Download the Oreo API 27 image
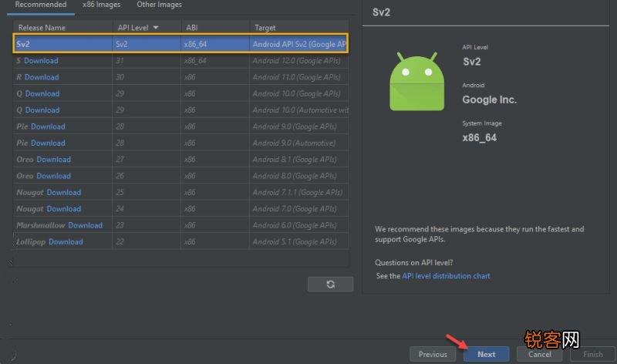 click(x=53, y=160)
